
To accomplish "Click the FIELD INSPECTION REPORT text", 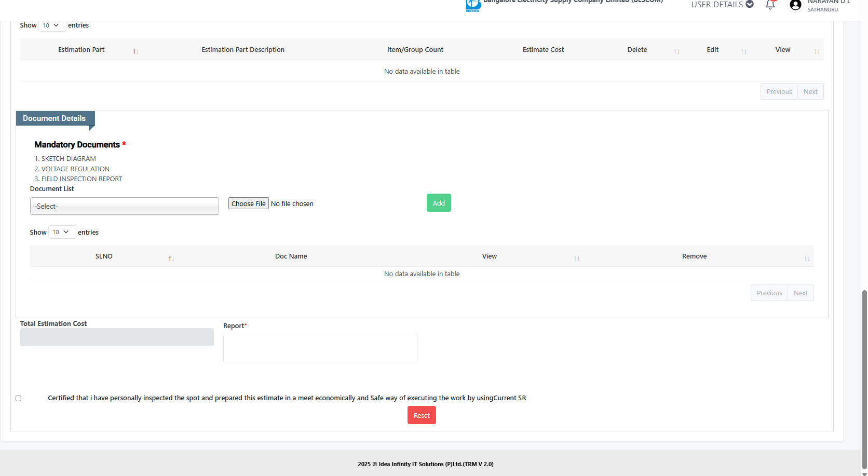I will pos(82,179).
